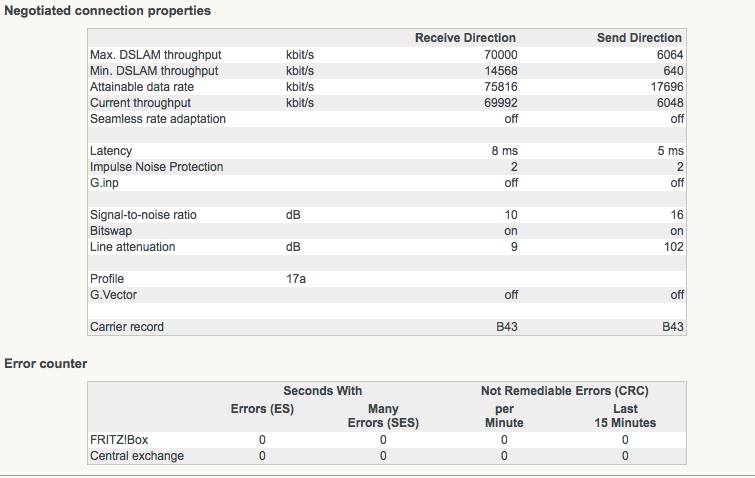This screenshot has width=755, height=478.
Task: Click the Line attenuation send value 102
Action: point(674,247)
